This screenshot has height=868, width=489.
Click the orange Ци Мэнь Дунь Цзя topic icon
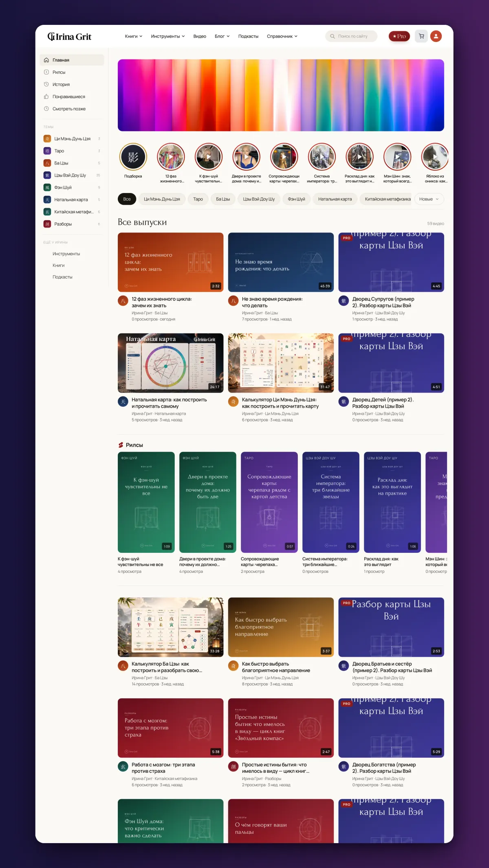(x=47, y=139)
